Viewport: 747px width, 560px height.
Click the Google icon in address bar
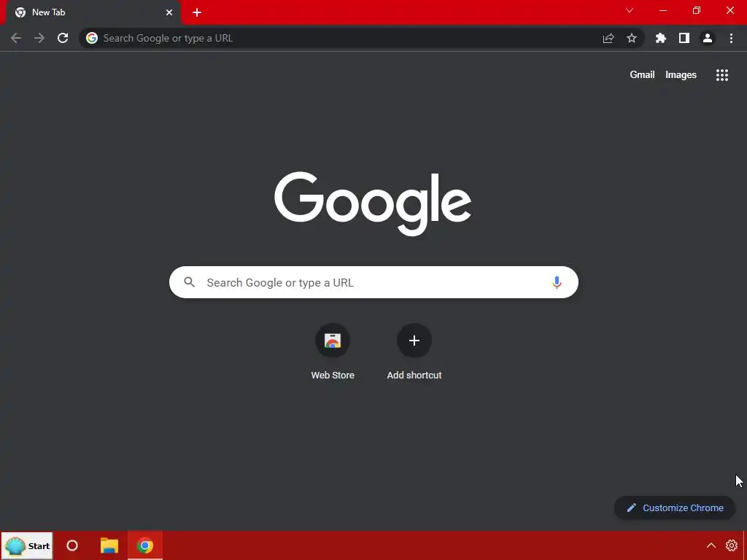(x=92, y=38)
